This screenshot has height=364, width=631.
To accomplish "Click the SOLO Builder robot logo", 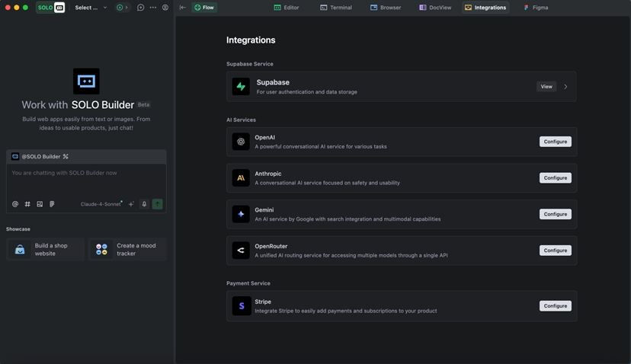I will tap(86, 81).
